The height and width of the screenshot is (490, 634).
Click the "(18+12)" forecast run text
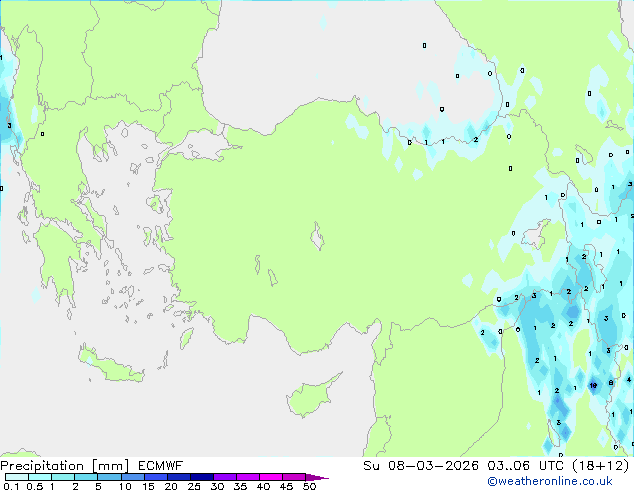click(x=601, y=466)
